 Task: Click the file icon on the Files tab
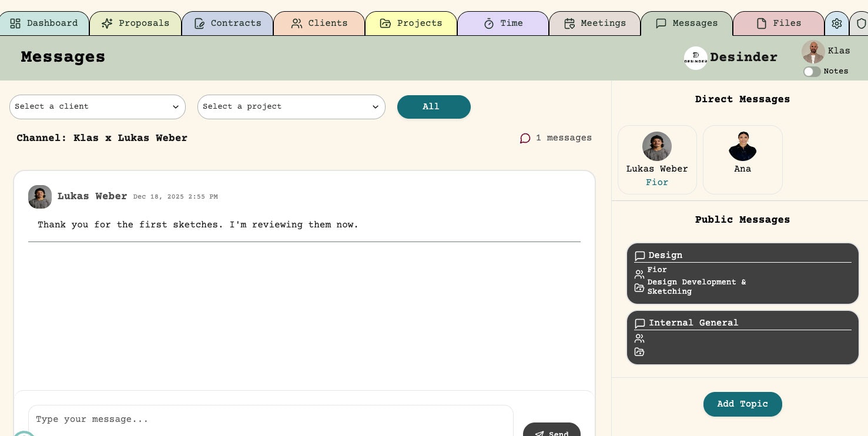coord(763,24)
